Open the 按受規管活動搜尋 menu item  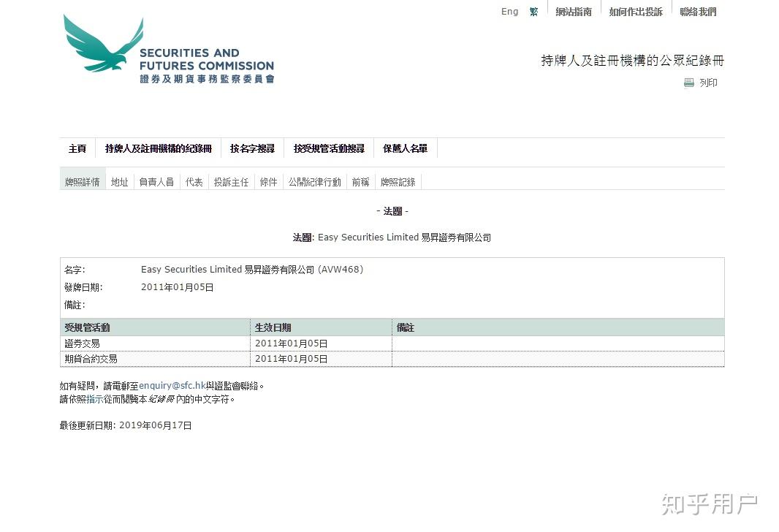[329, 148]
